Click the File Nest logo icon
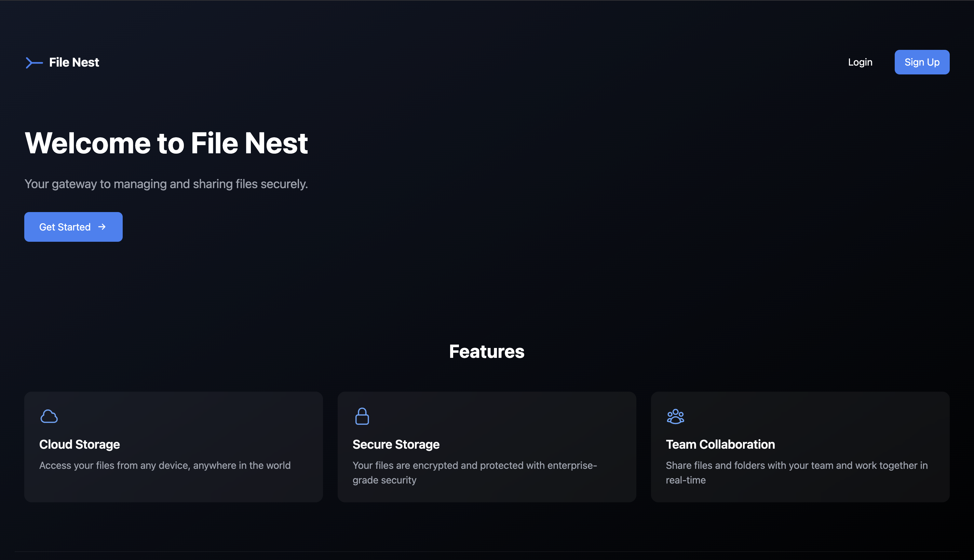This screenshot has width=974, height=560. click(34, 63)
